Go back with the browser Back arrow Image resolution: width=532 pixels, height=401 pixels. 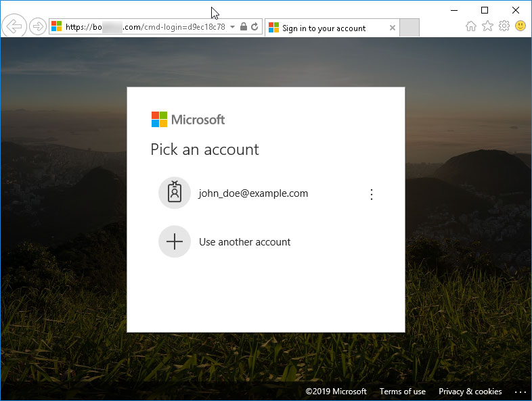coord(14,26)
